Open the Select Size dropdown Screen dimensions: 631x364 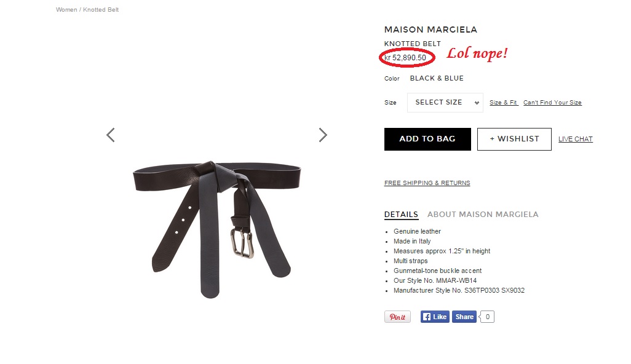coord(445,103)
